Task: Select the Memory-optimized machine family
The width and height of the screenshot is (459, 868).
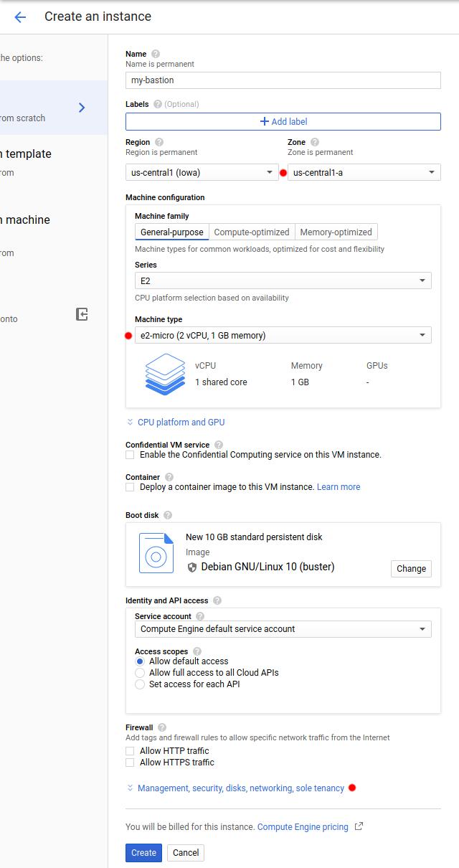Action: [x=336, y=232]
